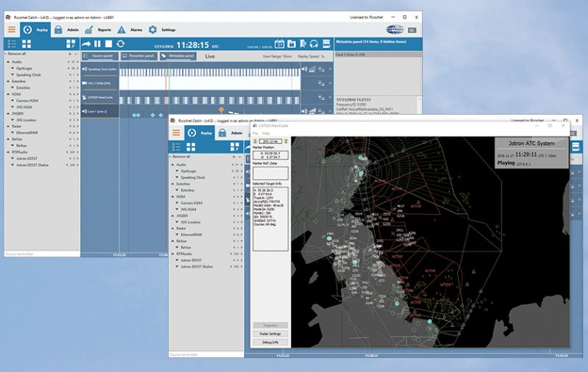Click the Debug Info button
The height and width of the screenshot is (372, 588).
coord(270,342)
